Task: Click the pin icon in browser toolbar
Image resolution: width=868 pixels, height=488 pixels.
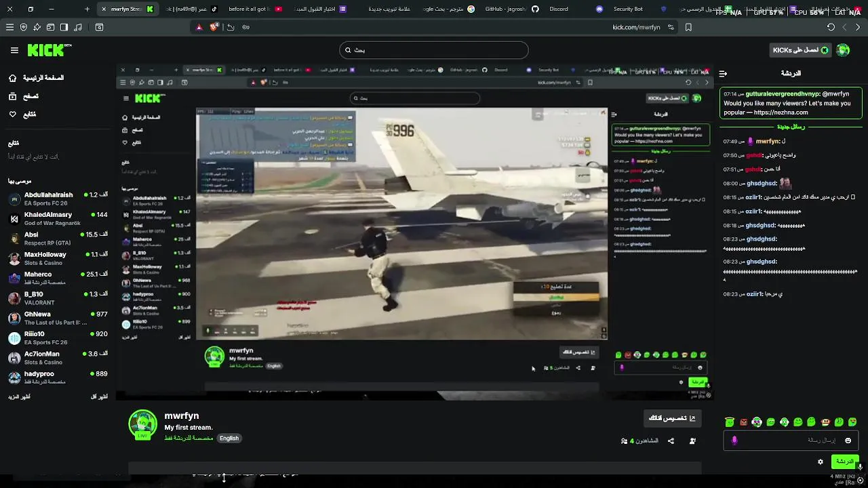Action: point(37,27)
